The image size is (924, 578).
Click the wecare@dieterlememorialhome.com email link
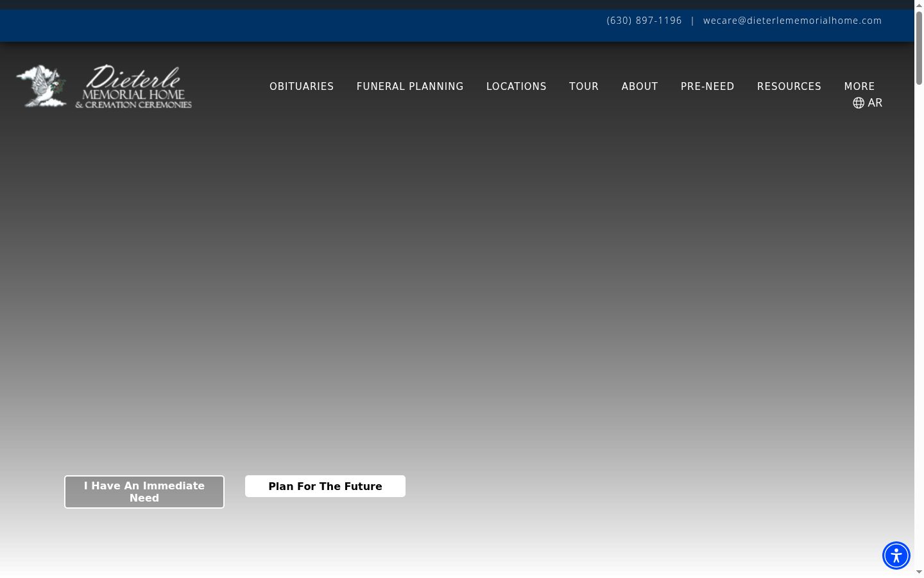point(792,21)
